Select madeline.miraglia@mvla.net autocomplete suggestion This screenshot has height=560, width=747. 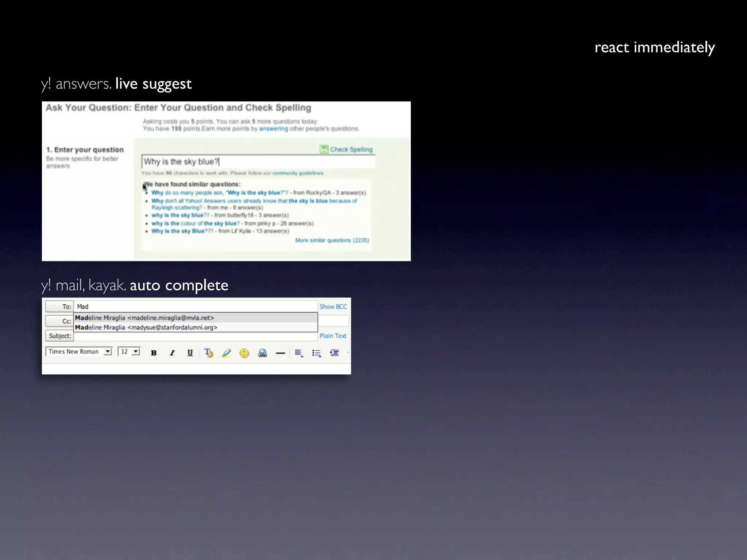pos(196,318)
